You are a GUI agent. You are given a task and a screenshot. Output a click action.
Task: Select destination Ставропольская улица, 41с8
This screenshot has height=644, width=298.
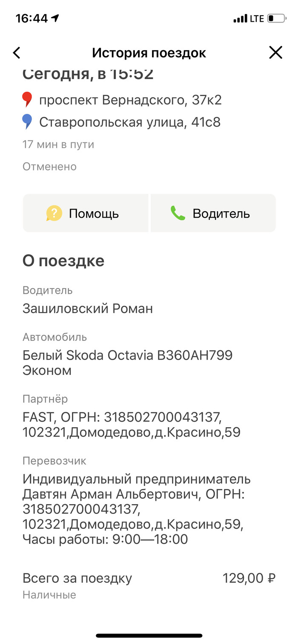point(130,122)
